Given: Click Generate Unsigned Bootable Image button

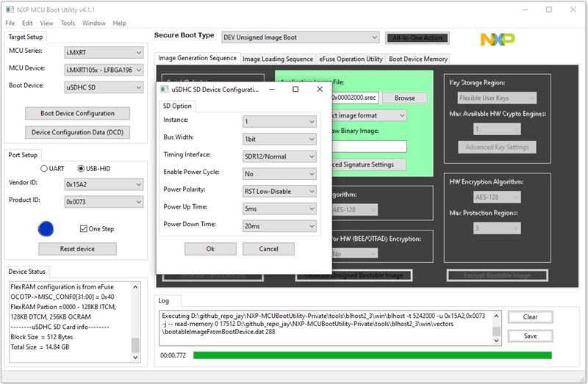Looking at the screenshot, I should coord(354,275).
